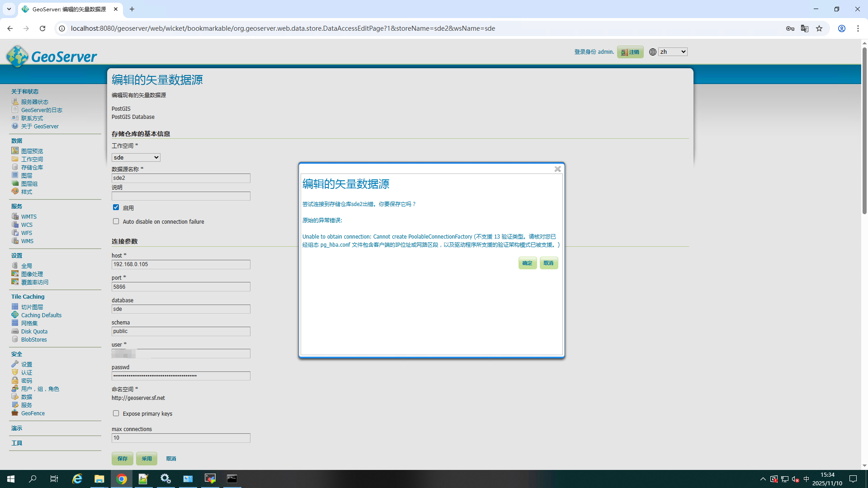Open the Chrome tab search dropdown arrow

coord(9,9)
